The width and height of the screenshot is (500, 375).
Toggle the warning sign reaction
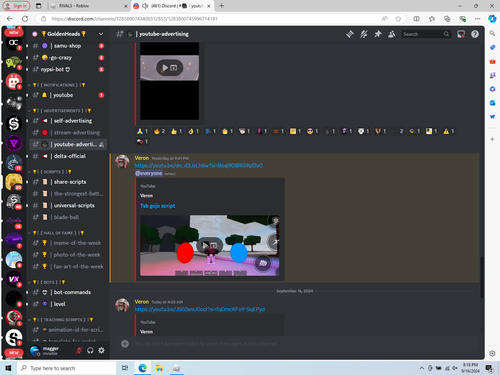pyautogui.click(x=449, y=131)
